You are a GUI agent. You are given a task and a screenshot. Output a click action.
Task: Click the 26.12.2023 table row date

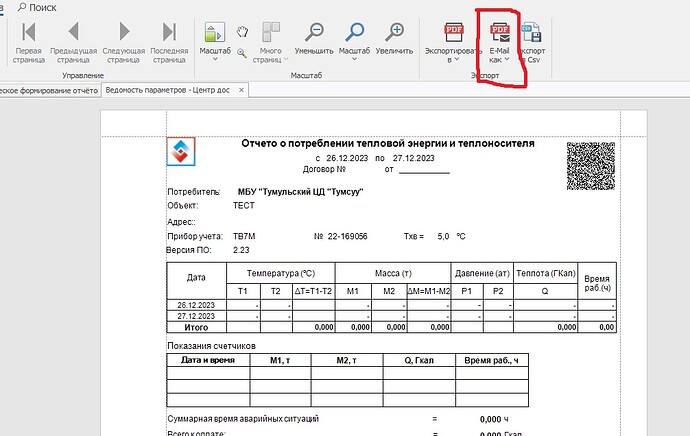196,305
